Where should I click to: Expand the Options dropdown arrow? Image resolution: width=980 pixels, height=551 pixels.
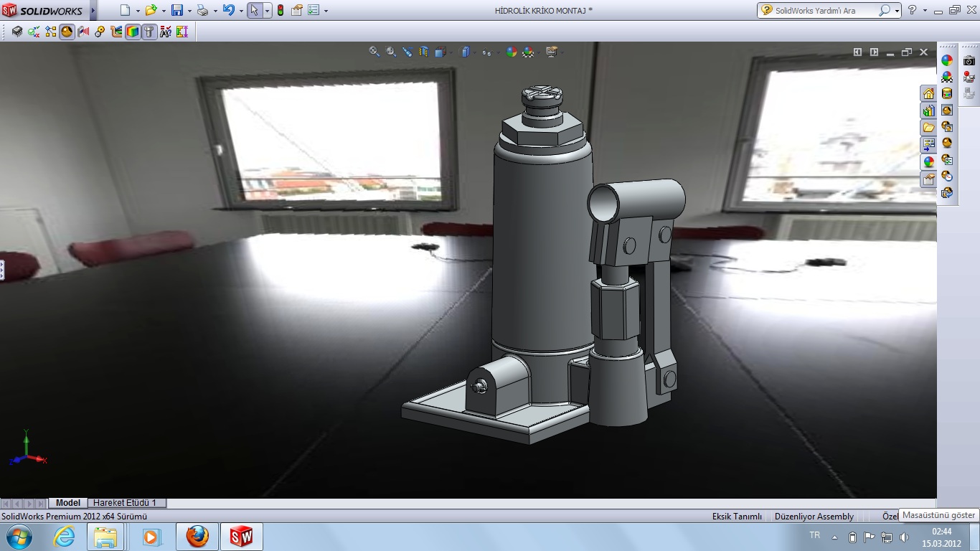[x=326, y=11]
